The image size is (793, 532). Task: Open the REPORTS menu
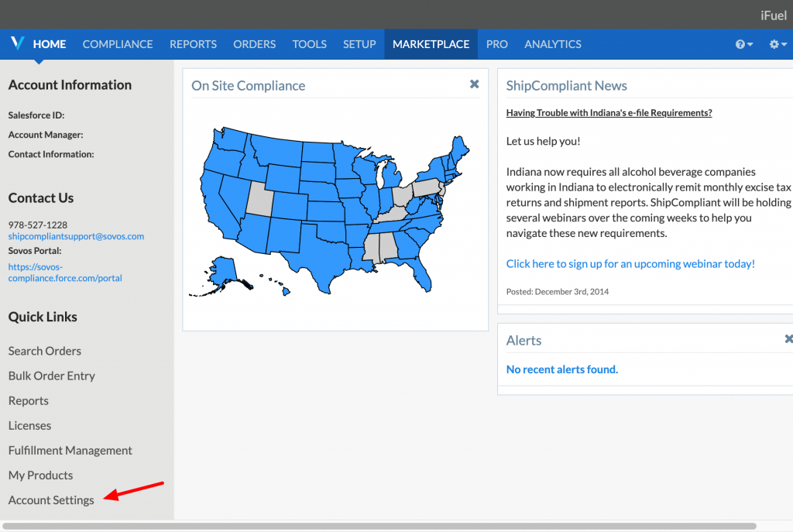pyautogui.click(x=193, y=44)
